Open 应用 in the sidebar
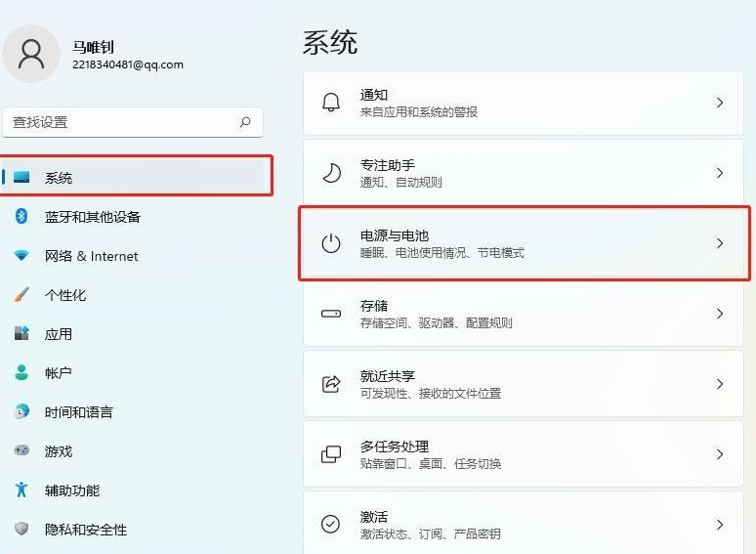This screenshot has width=756, height=554. pos(59,334)
